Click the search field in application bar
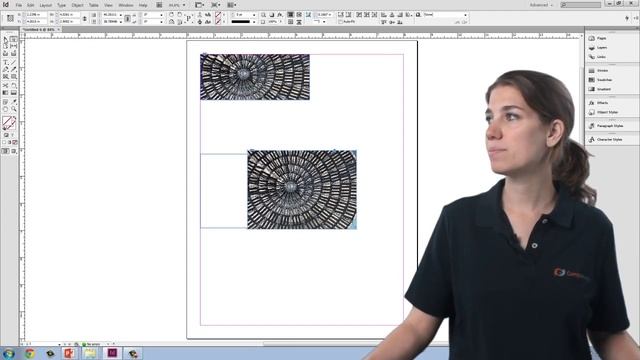 click(x=581, y=5)
